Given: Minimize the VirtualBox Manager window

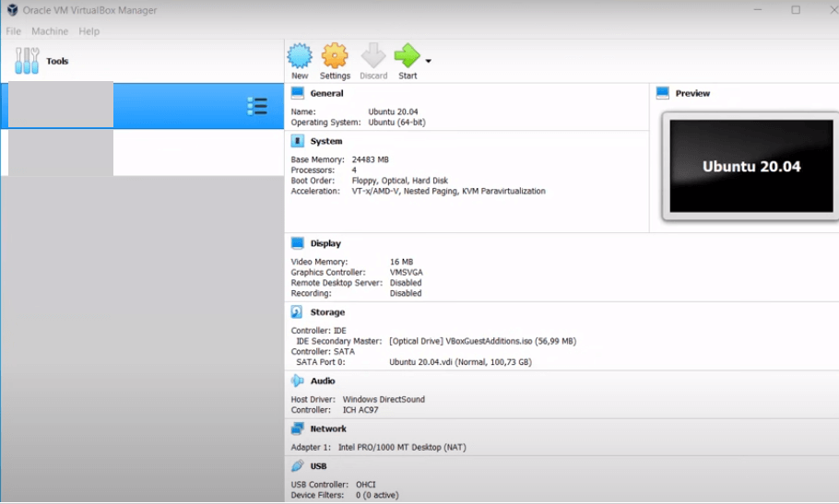Looking at the screenshot, I should (758, 9).
